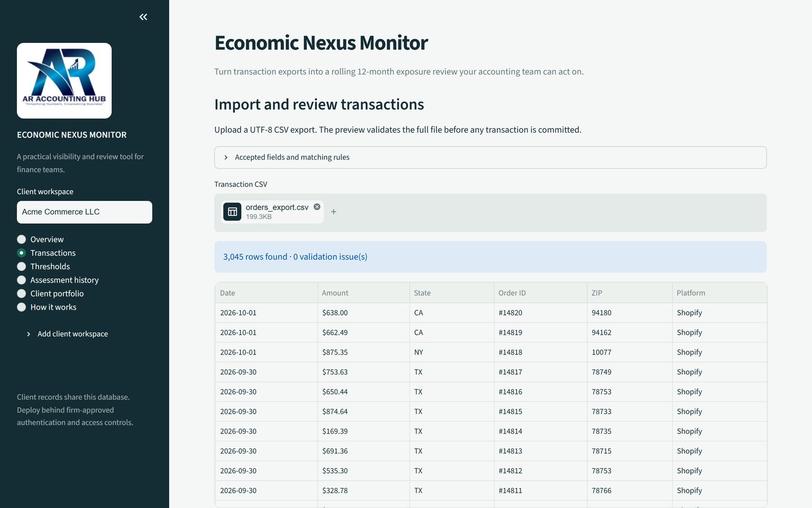Click amount $753.63
Image resolution: width=812 pixels, height=508 pixels.
point(364,372)
